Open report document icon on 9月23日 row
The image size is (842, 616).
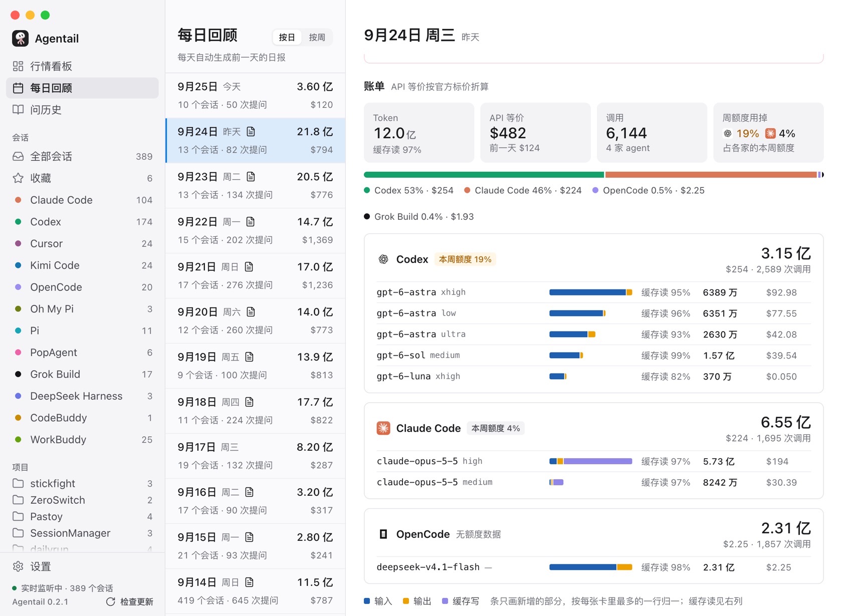[251, 177]
